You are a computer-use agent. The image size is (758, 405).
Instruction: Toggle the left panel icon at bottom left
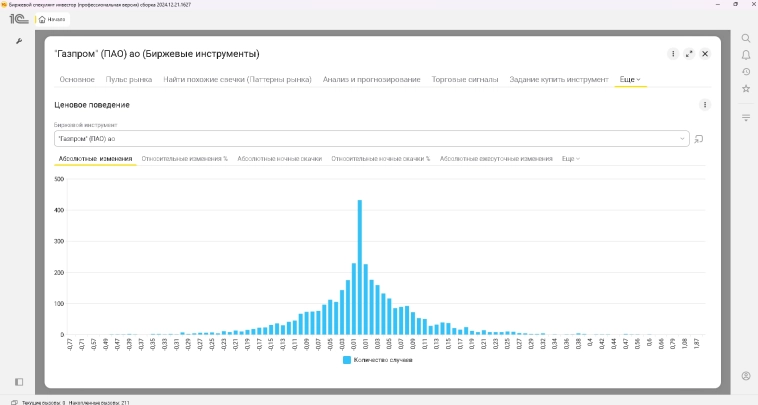(19, 381)
